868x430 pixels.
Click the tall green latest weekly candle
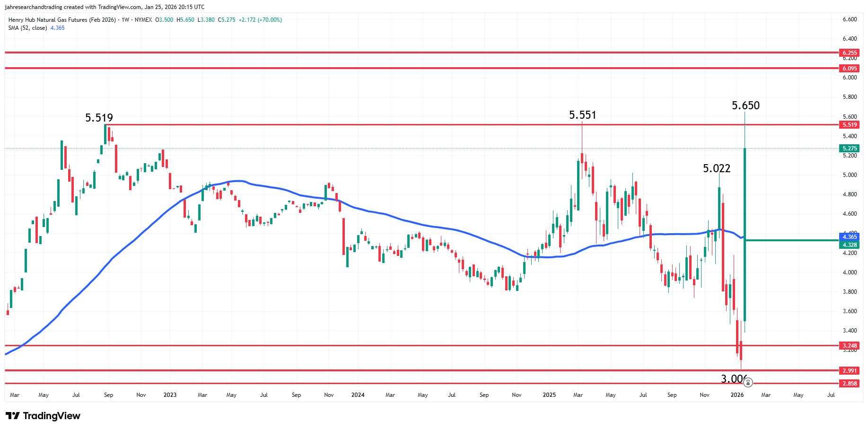pos(745,234)
